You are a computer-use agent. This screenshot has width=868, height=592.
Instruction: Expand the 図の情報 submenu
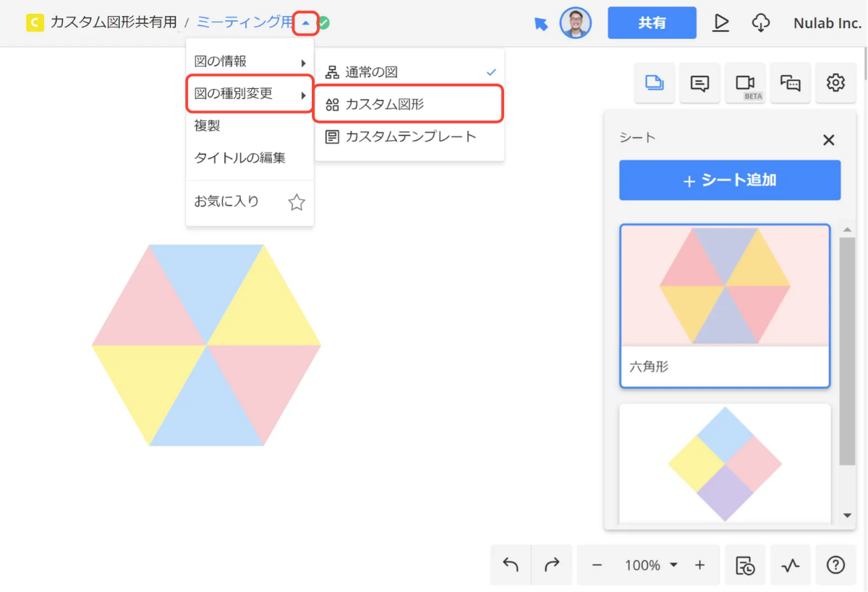click(x=250, y=62)
